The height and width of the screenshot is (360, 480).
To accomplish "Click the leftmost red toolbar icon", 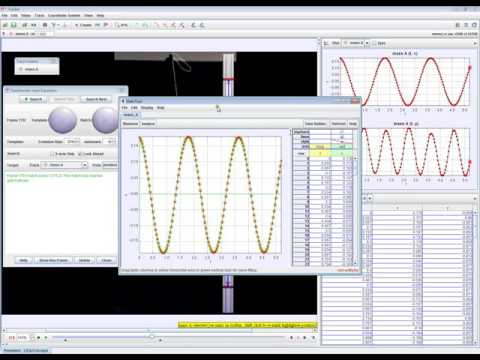I will click(157, 25).
